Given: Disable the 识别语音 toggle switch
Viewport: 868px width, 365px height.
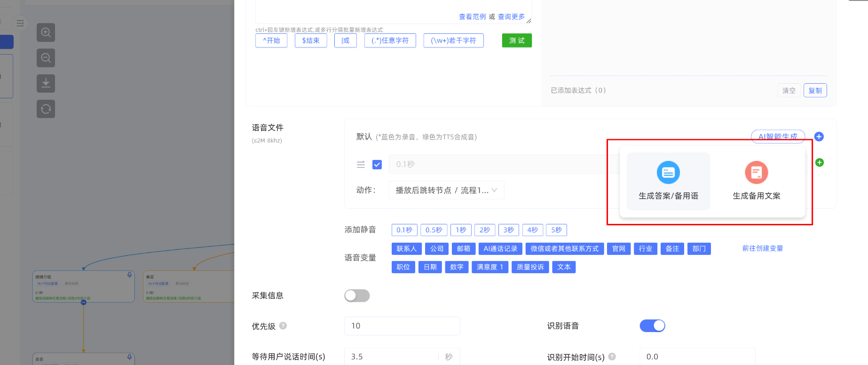Looking at the screenshot, I should tap(652, 325).
